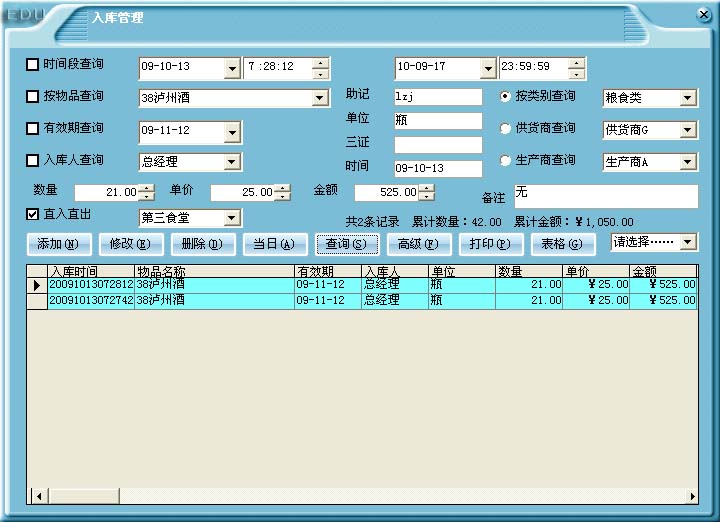Click the 金额 525.00 input field

click(387, 192)
